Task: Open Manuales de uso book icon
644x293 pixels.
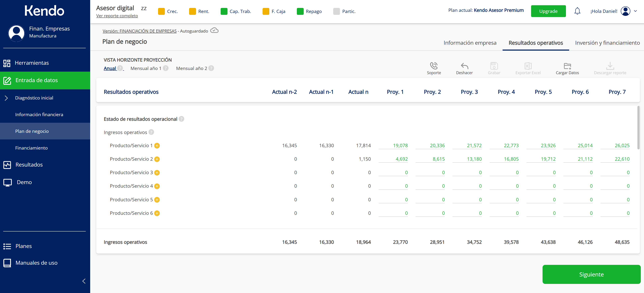Action: coord(7,263)
